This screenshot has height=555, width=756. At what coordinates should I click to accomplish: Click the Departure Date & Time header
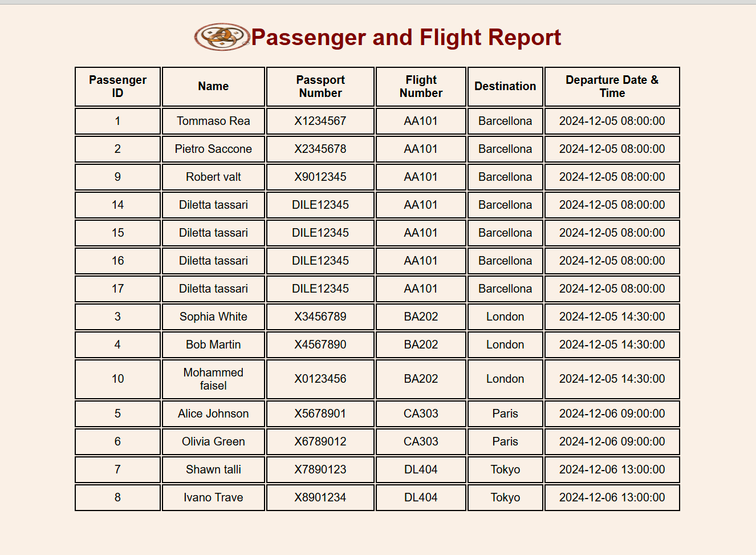click(612, 87)
